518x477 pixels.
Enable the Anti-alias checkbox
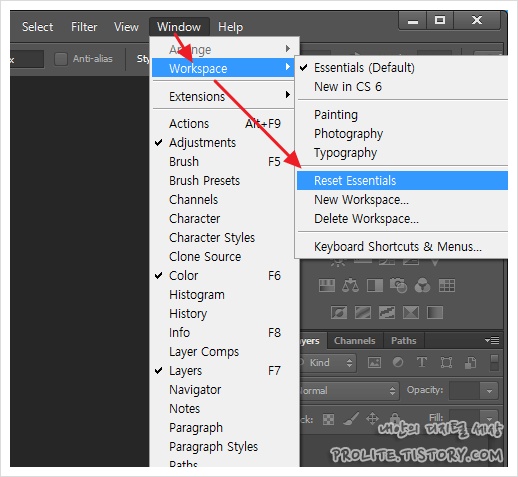[x=61, y=59]
